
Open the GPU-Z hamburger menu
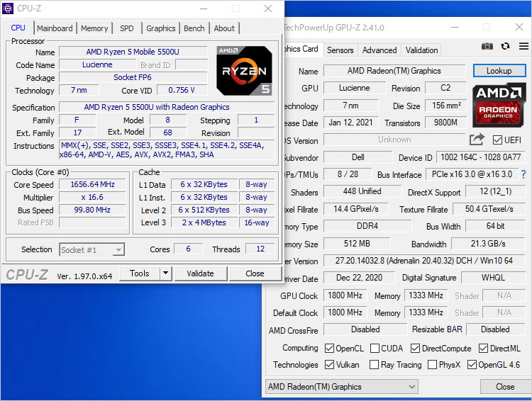click(523, 46)
